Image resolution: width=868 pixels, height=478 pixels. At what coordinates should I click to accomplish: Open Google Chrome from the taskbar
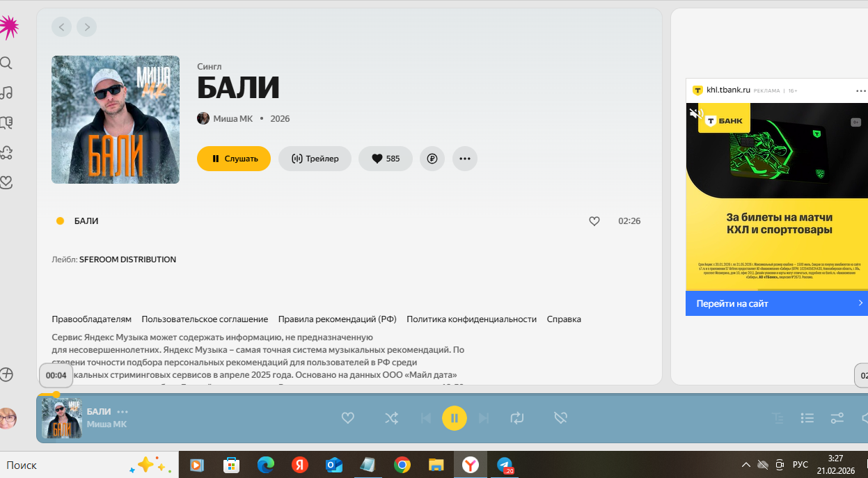click(402, 465)
